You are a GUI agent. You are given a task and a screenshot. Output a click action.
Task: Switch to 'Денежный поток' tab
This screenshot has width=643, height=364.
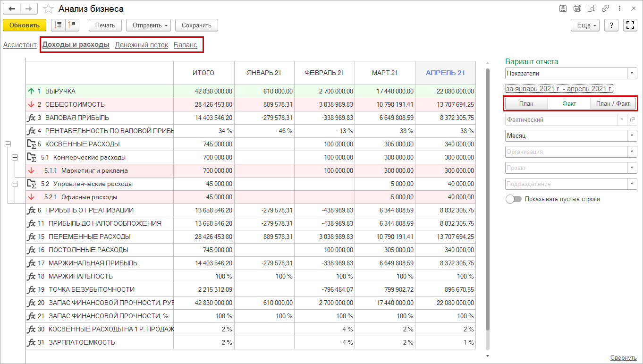click(x=141, y=45)
